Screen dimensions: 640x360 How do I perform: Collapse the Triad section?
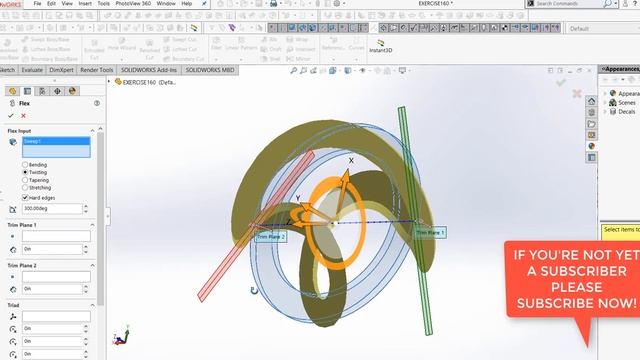92,305
